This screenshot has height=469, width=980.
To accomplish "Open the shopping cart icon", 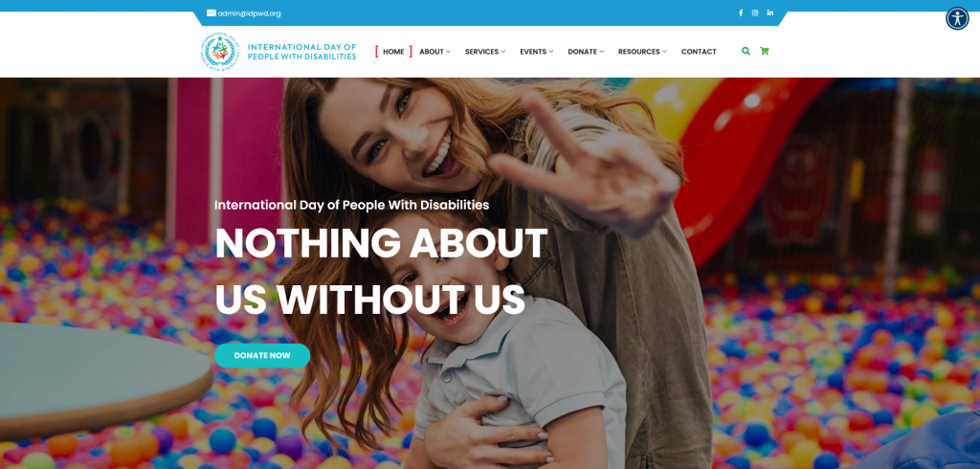I will coord(764,52).
